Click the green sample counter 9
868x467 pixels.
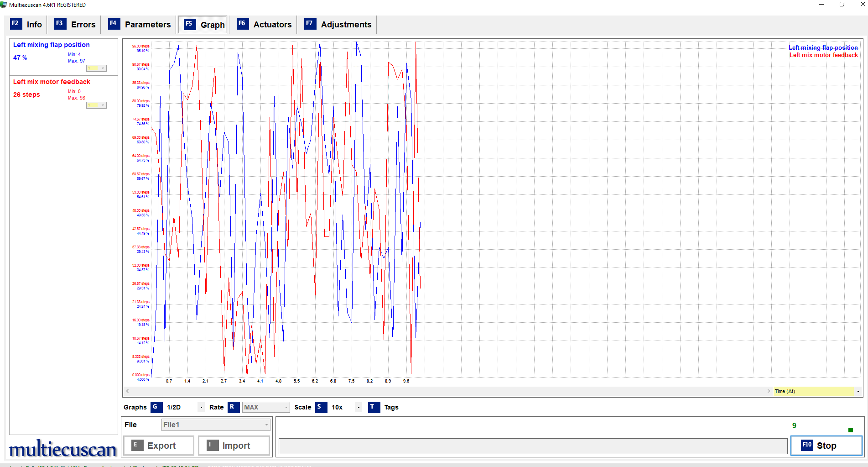794,425
